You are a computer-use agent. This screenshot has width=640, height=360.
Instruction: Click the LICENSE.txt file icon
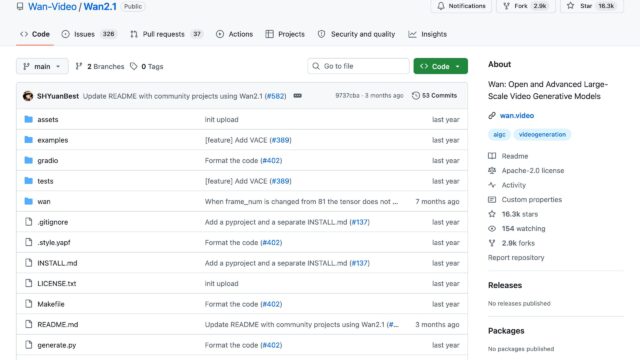click(29, 283)
